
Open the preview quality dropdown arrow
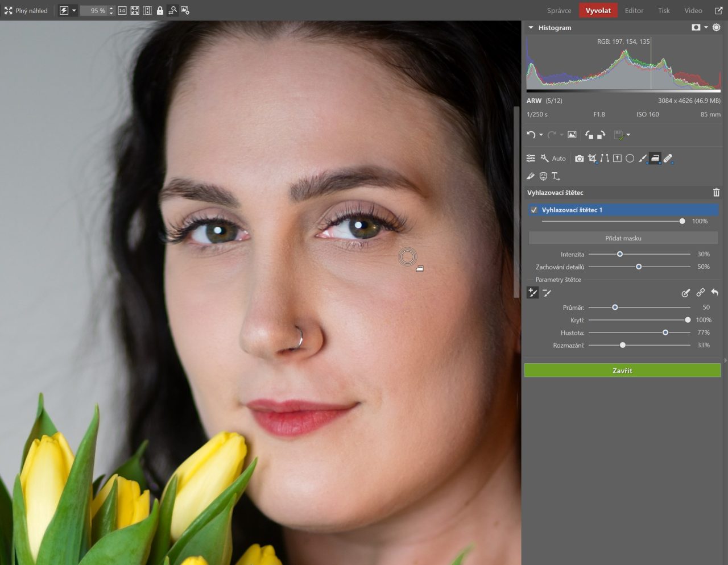pyautogui.click(x=74, y=11)
